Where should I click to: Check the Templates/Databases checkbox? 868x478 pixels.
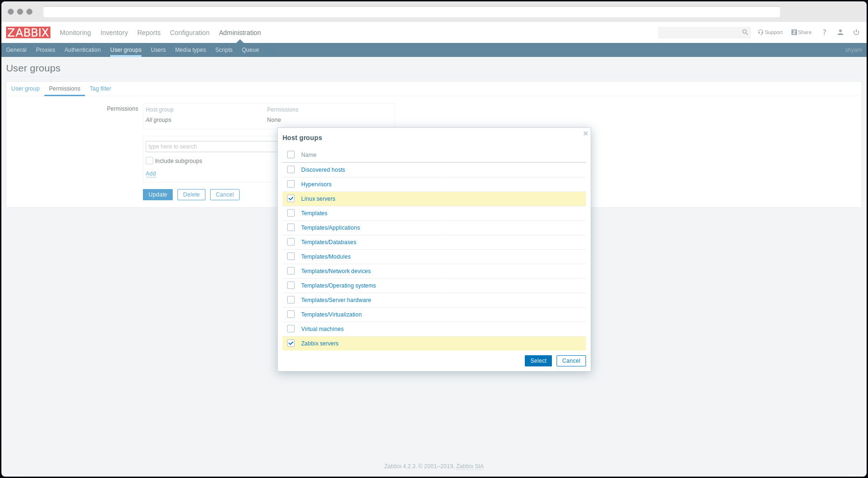click(x=291, y=242)
